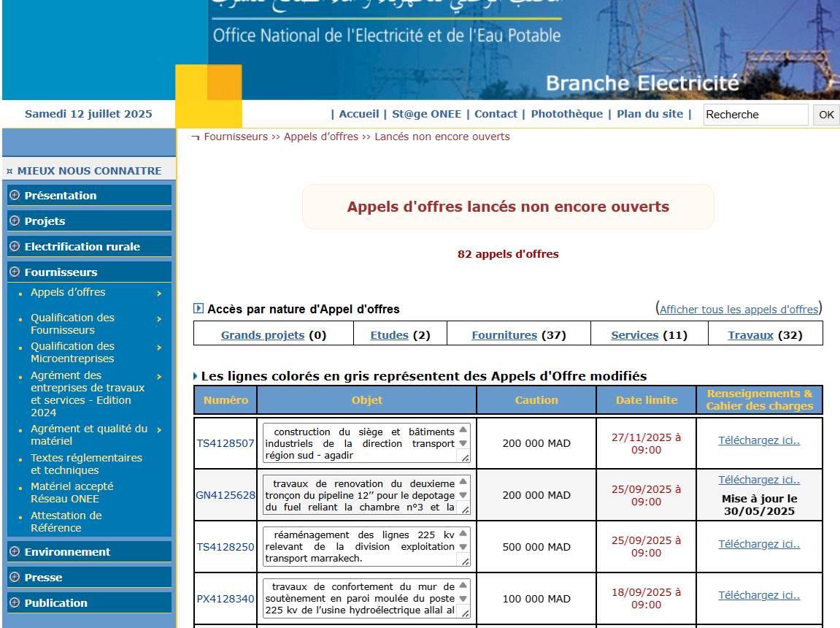Open the Electrification rurale sidebar section

tap(90, 247)
